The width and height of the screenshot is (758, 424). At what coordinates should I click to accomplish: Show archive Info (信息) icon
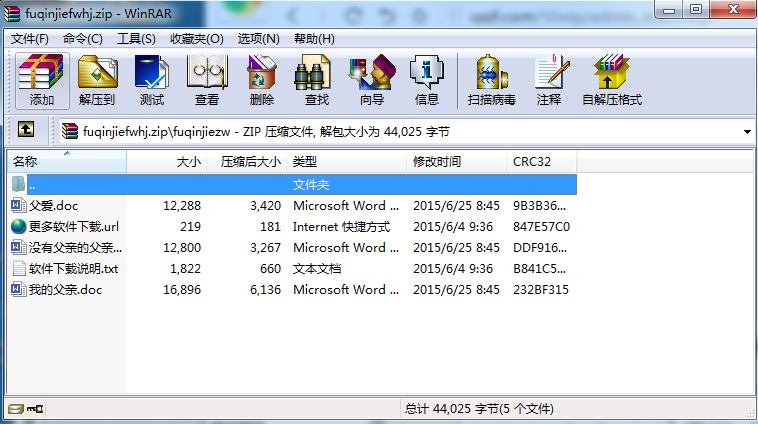coord(426,80)
